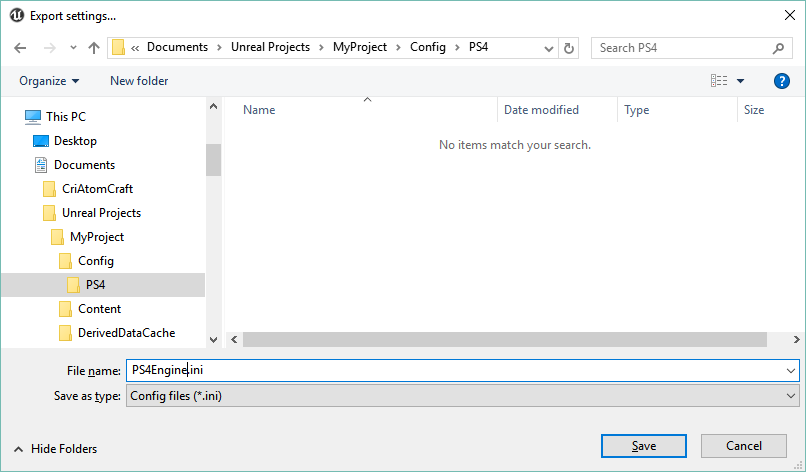Open the view options dropdown arrow
The image size is (806, 472).
[740, 81]
